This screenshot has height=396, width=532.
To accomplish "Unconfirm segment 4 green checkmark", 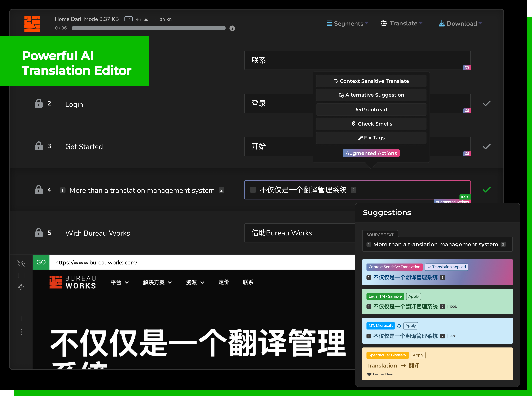I will click(486, 190).
